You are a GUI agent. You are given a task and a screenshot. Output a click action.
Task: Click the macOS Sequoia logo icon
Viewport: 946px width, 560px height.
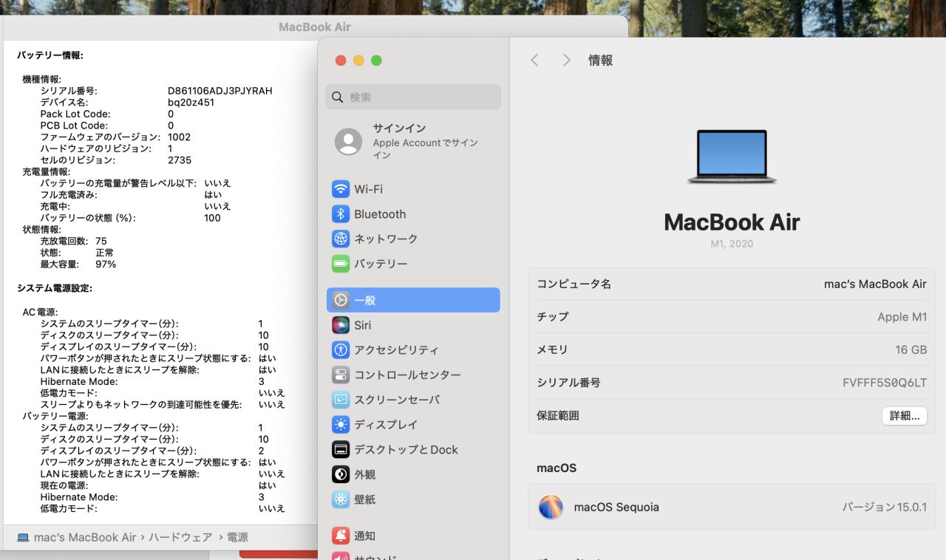[551, 508]
